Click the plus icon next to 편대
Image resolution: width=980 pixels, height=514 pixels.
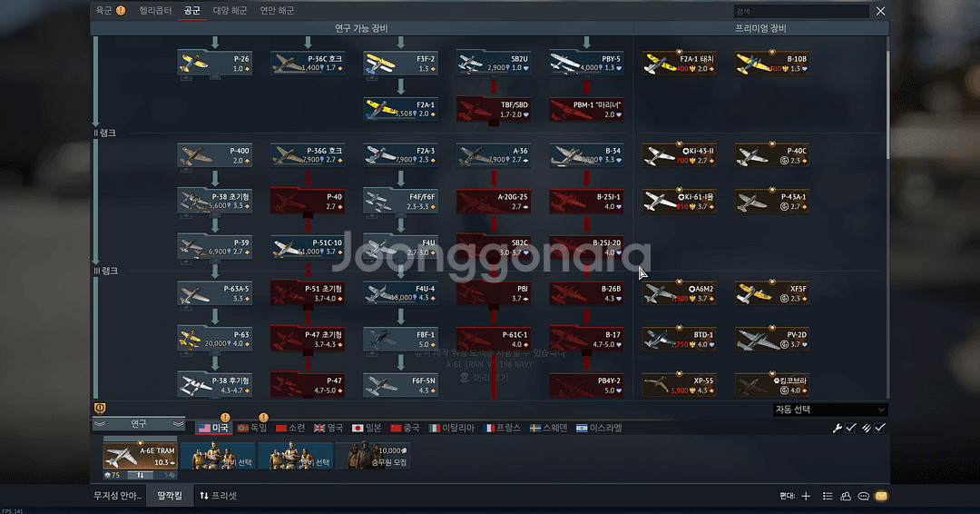point(806,496)
